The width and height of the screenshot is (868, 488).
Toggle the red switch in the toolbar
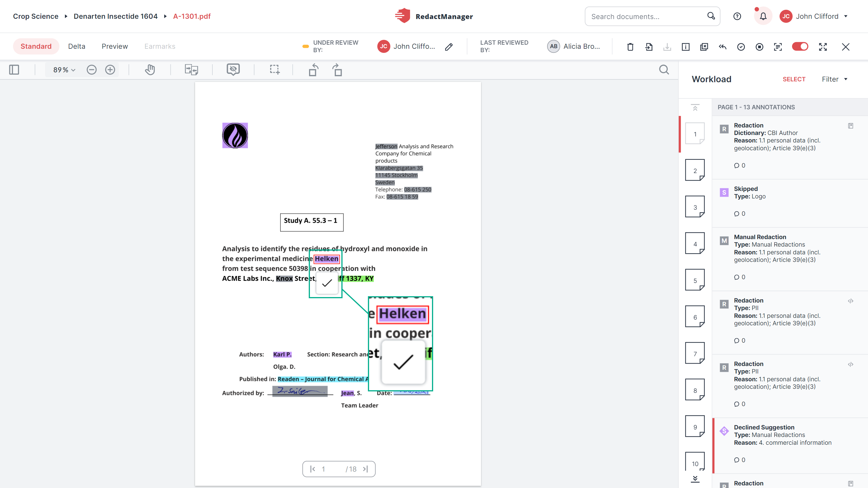point(800,46)
